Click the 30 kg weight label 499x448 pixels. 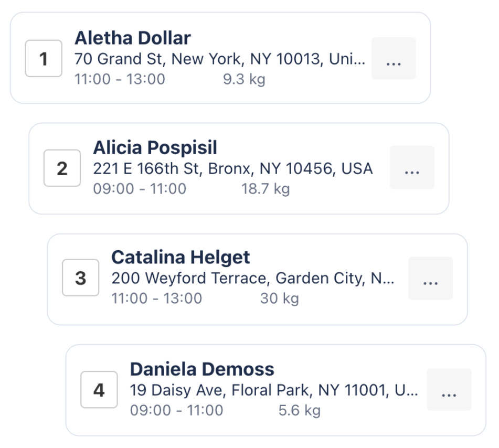tap(279, 298)
